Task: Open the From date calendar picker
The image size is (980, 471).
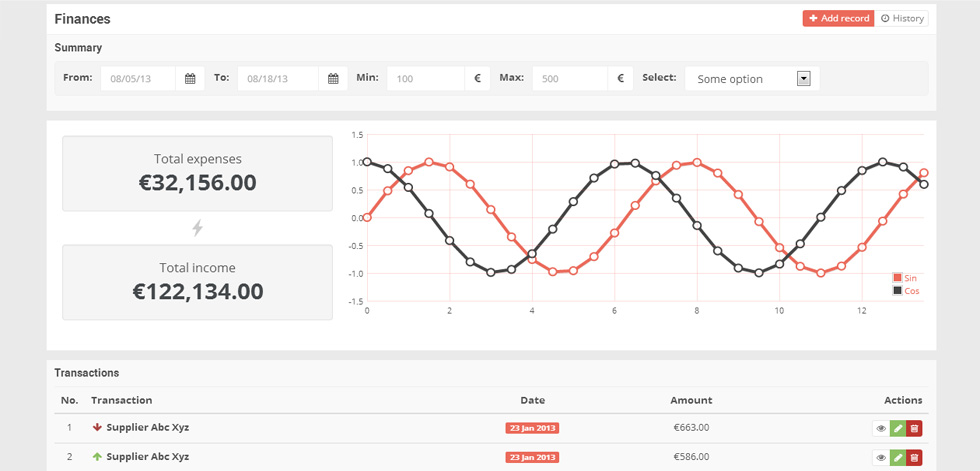Action: tap(190, 79)
